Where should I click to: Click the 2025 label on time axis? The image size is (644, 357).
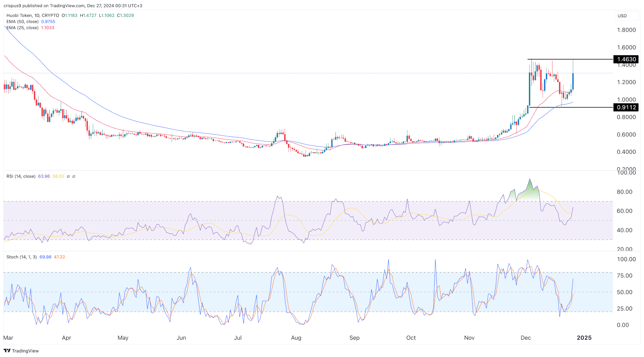(x=584, y=338)
